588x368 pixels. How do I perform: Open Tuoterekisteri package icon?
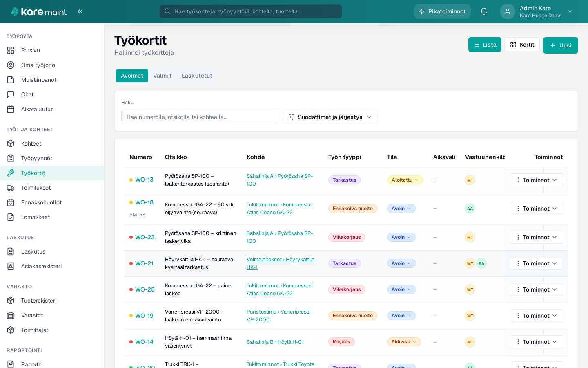click(x=11, y=301)
